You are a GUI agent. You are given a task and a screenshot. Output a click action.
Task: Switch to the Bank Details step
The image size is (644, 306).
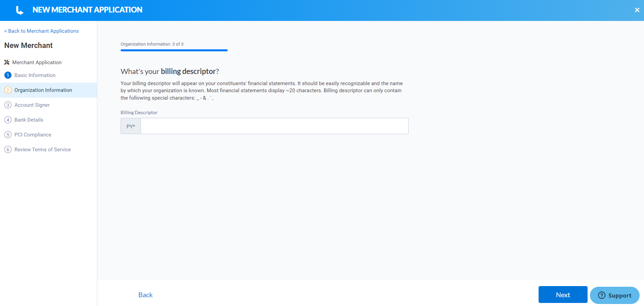pyautogui.click(x=29, y=120)
